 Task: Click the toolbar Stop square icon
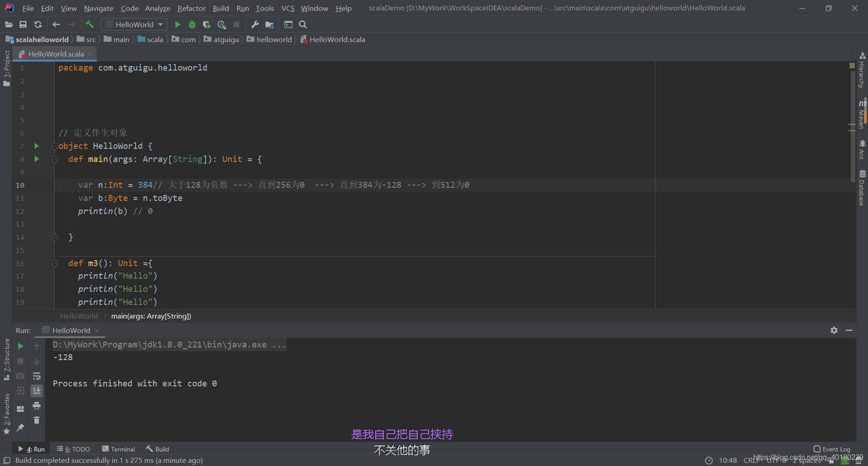236,24
